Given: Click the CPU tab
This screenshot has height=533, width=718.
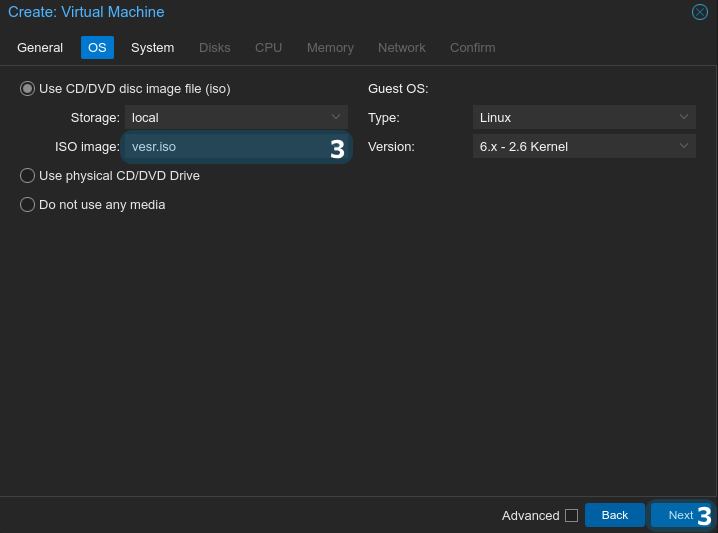Looking at the screenshot, I should tap(268, 48).
